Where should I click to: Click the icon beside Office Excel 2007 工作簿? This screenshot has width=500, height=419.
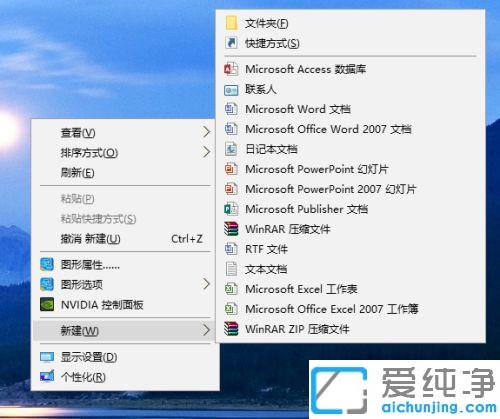[x=231, y=309]
